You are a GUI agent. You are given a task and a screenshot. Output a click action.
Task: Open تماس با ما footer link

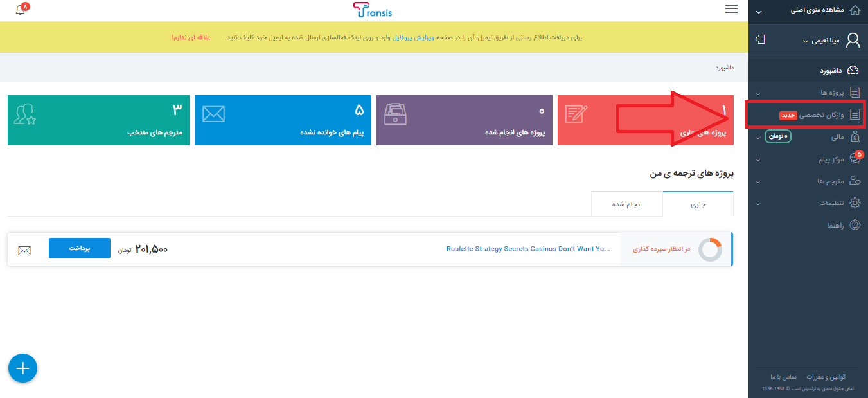point(783,376)
